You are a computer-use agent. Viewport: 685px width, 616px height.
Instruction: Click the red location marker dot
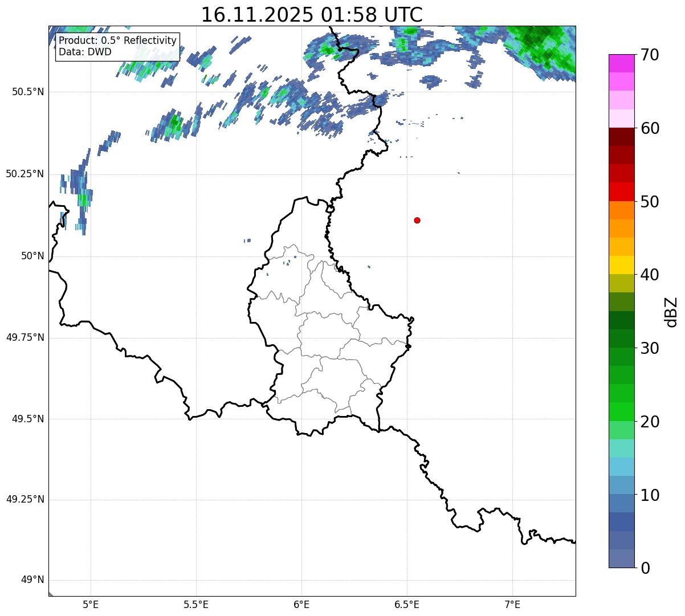point(417,220)
